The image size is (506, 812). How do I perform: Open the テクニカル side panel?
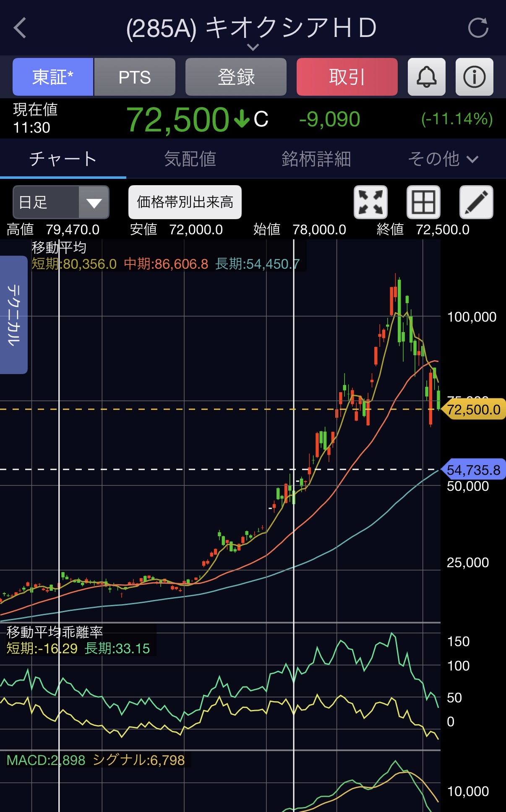13,314
